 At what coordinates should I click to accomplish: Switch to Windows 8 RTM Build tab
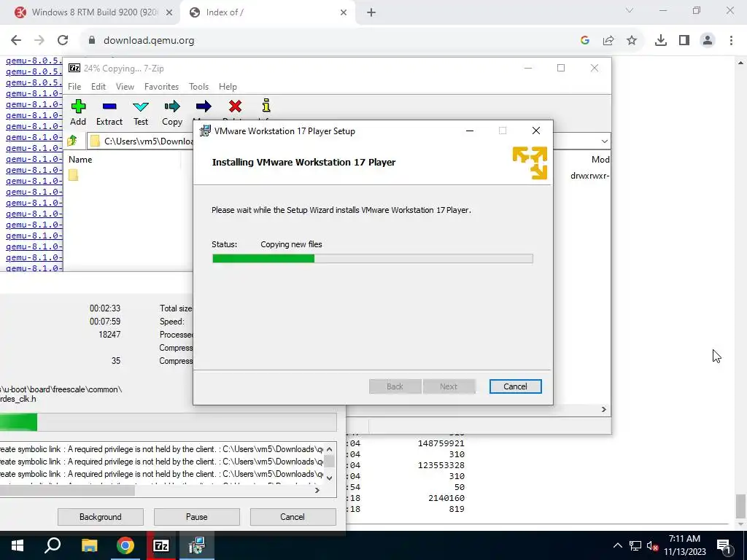[x=94, y=12]
